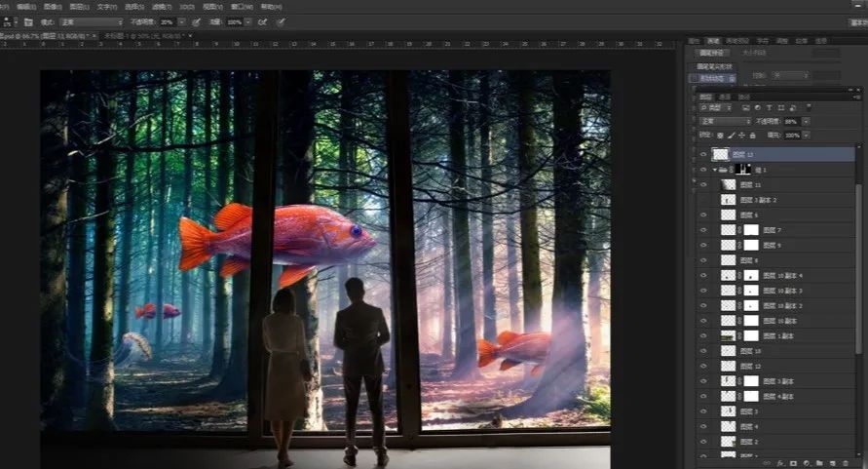This screenshot has height=469, width=868.
Task: Open the Type menu (文字)
Action: [107, 7]
